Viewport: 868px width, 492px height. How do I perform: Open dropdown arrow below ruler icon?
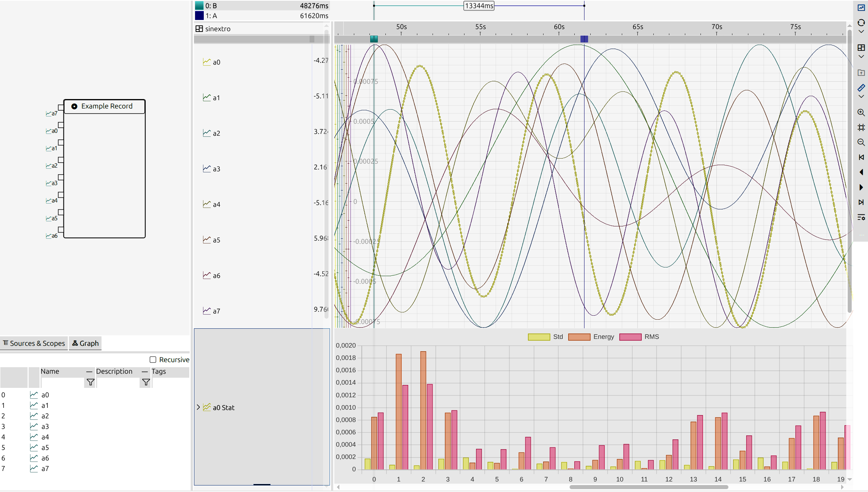861,97
